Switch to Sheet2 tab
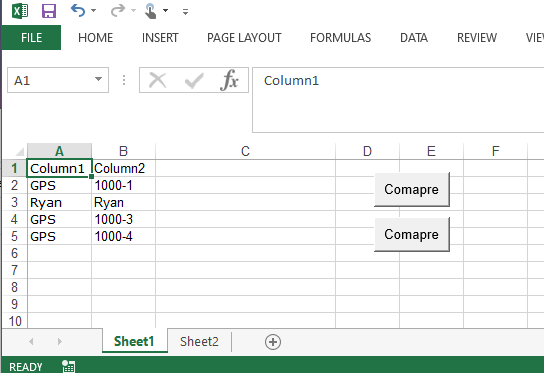 pyautogui.click(x=199, y=342)
